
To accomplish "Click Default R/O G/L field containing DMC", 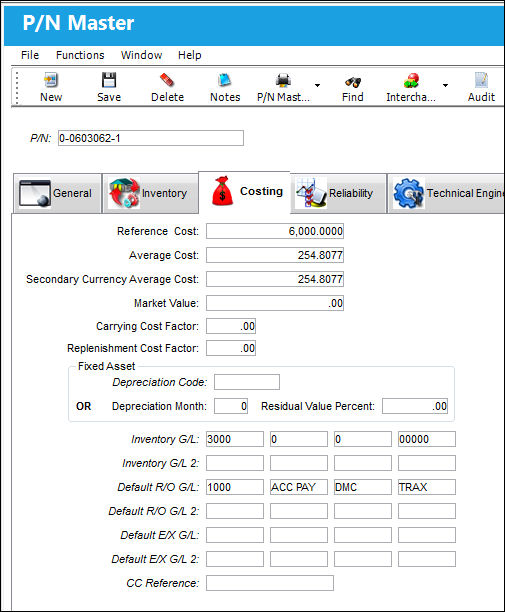I will coord(363,487).
